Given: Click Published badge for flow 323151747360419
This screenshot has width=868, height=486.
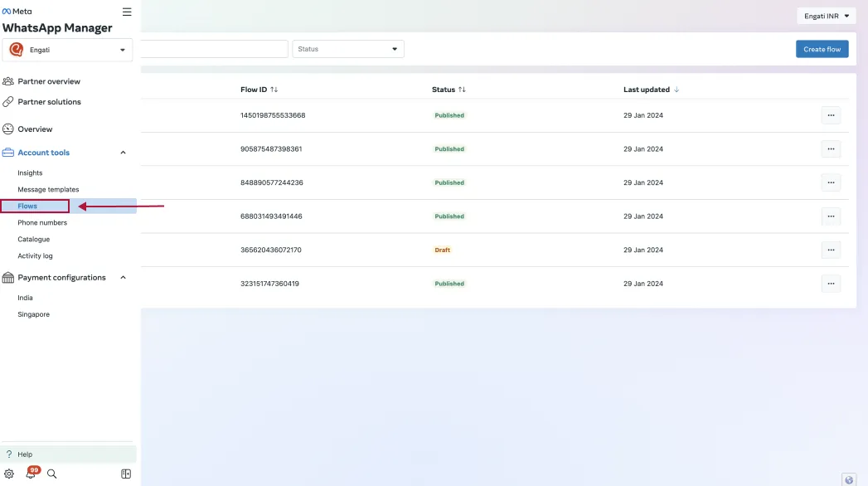Looking at the screenshot, I should [449, 284].
